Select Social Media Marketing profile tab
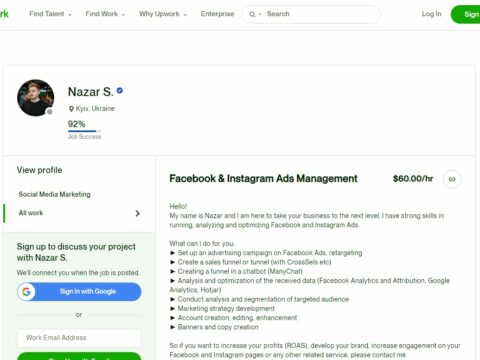Image resolution: width=480 pixels, height=360 pixels. point(54,194)
